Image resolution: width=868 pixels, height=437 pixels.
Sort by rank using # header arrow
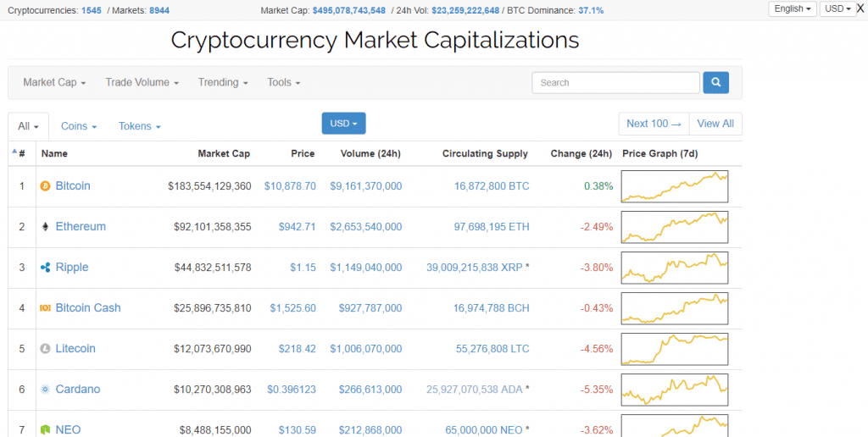pos(19,153)
